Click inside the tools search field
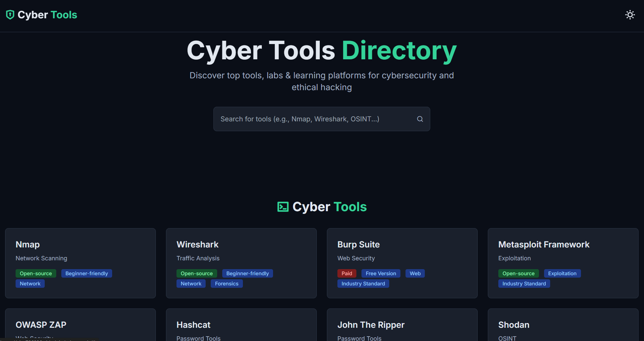Screen dimensions: 644x341 point(305,119)
